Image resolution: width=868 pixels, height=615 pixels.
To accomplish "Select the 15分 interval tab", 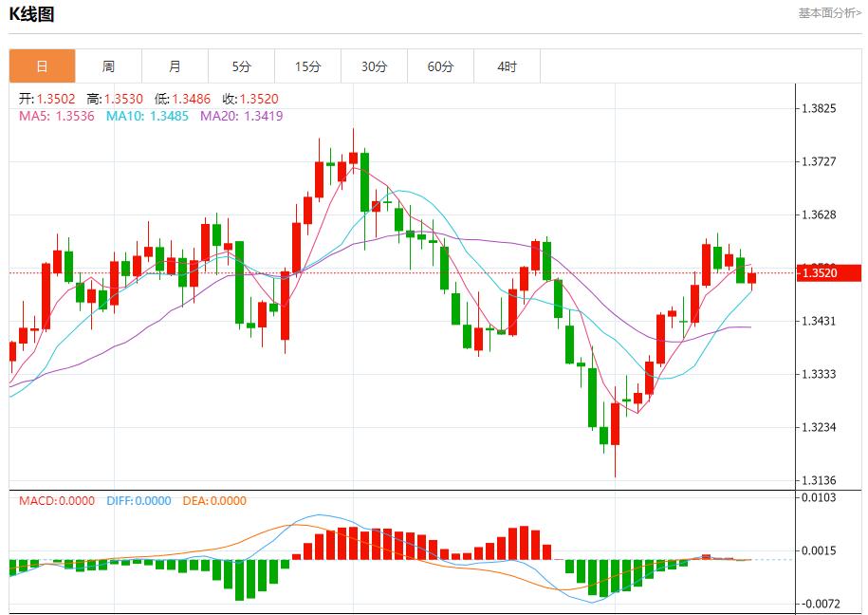I will point(306,66).
